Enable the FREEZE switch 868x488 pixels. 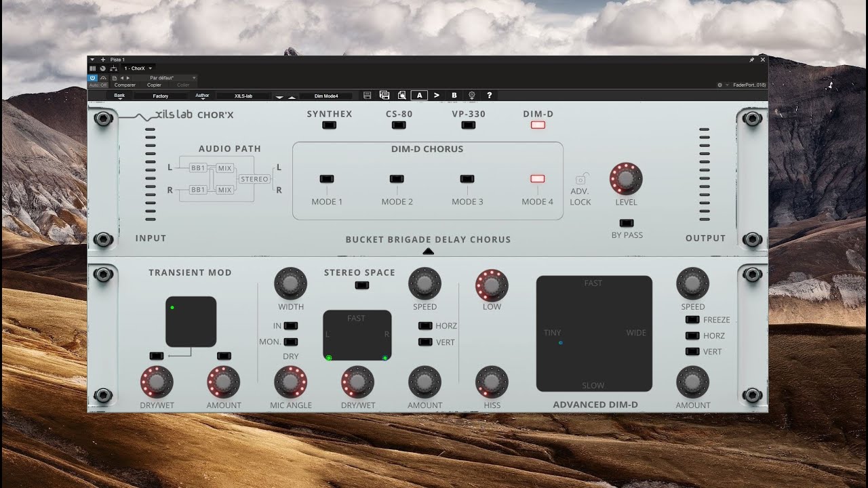[x=692, y=320]
